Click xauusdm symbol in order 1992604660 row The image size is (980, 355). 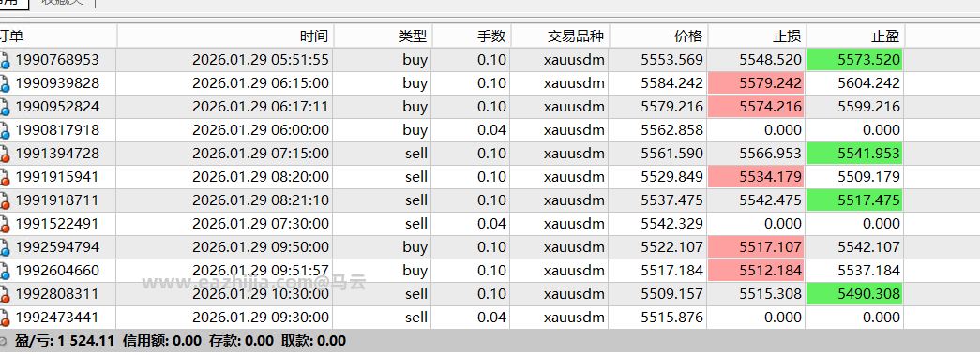point(574,271)
